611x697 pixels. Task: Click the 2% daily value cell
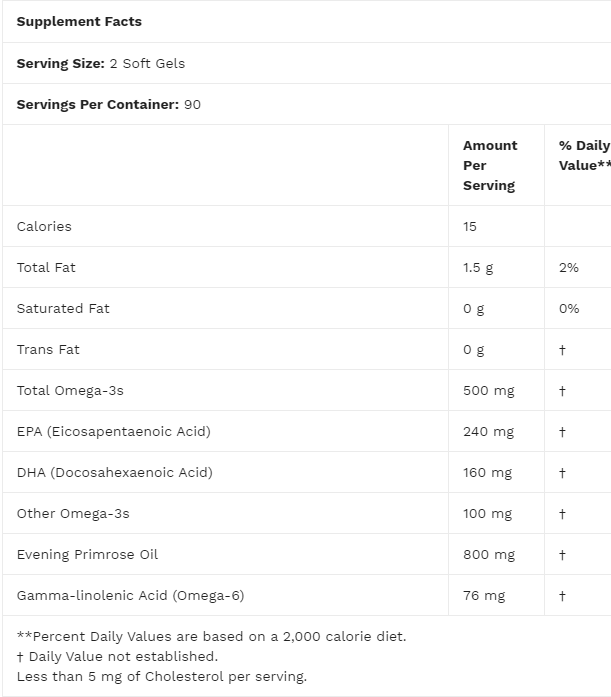tap(569, 267)
